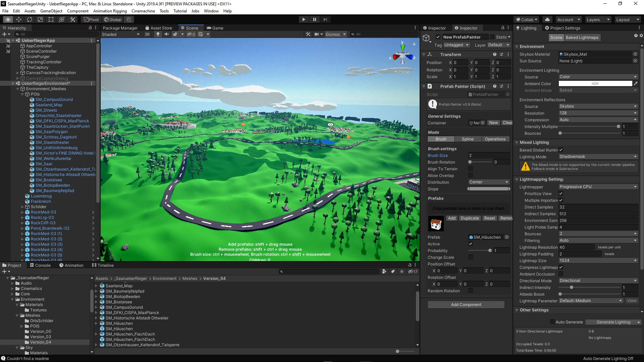Image resolution: width=644 pixels, height=362 pixels.
Task: Open the scene camera settings icon
Action: pyautogui.click(x=317, y=34)
